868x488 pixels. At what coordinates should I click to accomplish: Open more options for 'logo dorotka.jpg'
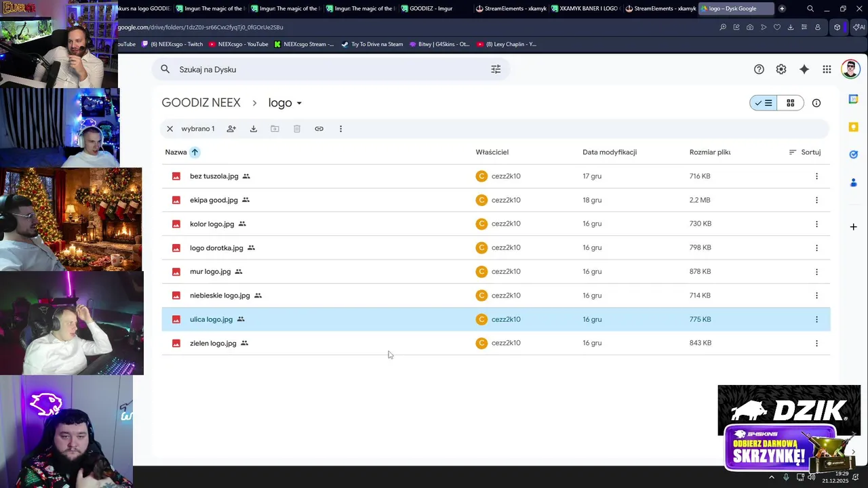pos(816,248)
